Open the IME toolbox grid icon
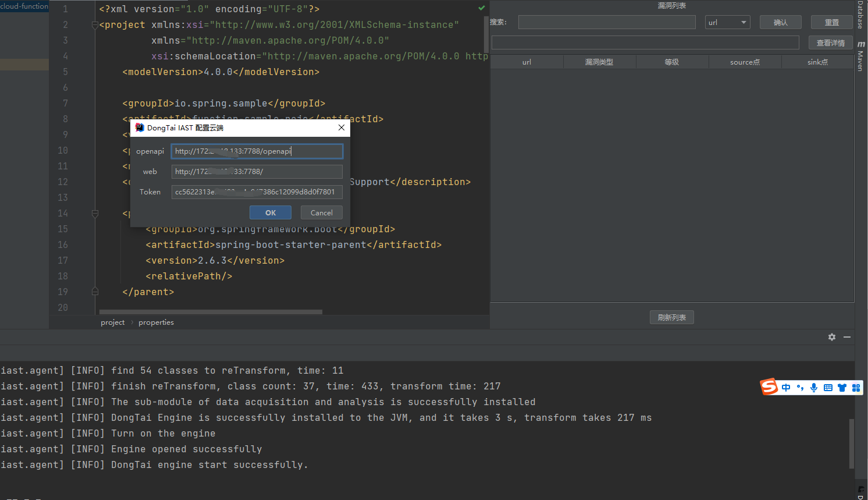The image size is (868, 500). [x=856, y=388]
